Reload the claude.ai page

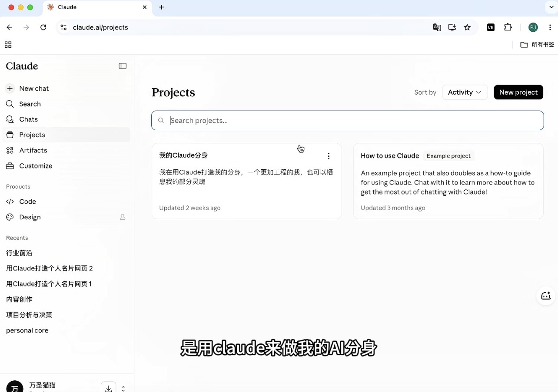click(43, 27)
